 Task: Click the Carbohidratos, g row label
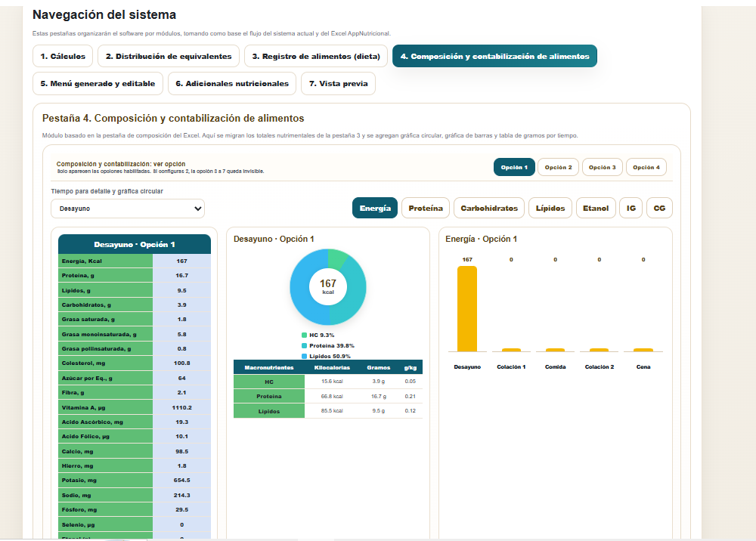point(106,305)
